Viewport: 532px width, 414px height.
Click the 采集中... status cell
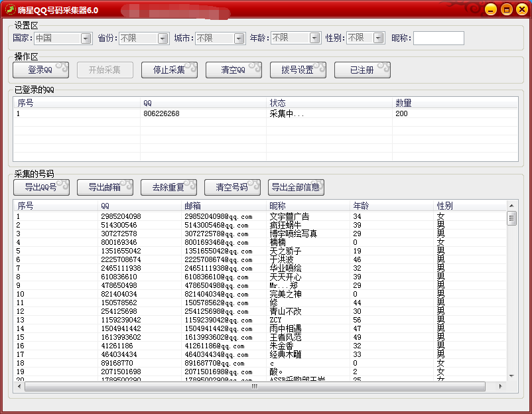287,113
